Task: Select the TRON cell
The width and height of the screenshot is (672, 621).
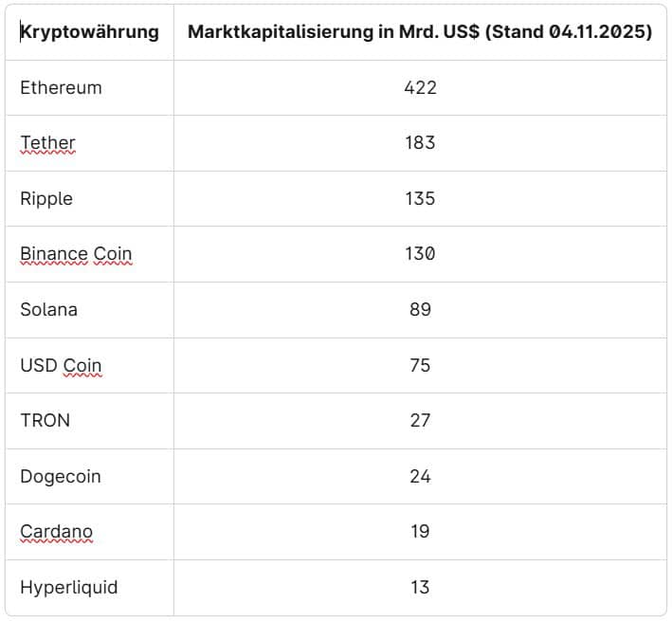Action: point(45,420)
